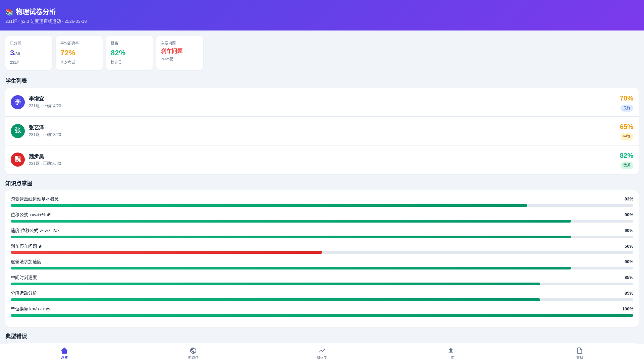Image resolution: width=644 pixels, height=362 pixels.
Task: Click the 位移公式 x=v₀t+½at² progress bar
Action: click(322, 221)
